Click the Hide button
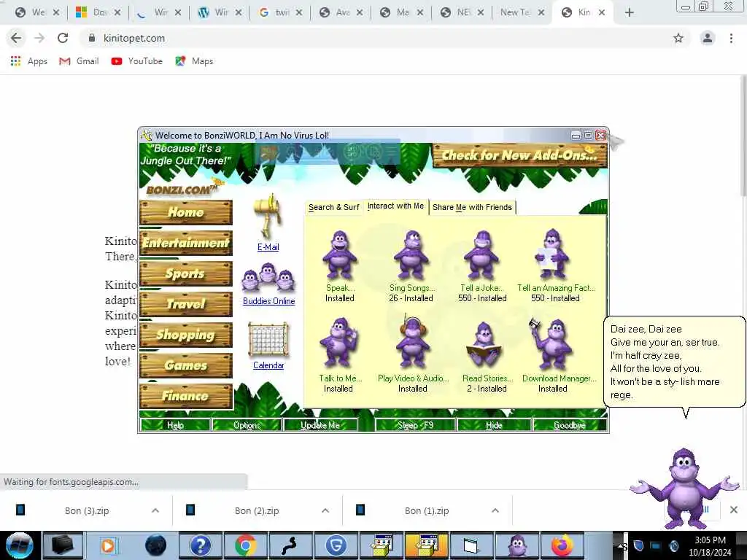Image resolution: width=747 pixels, height=560 pixels. click(x=494, y=425)
